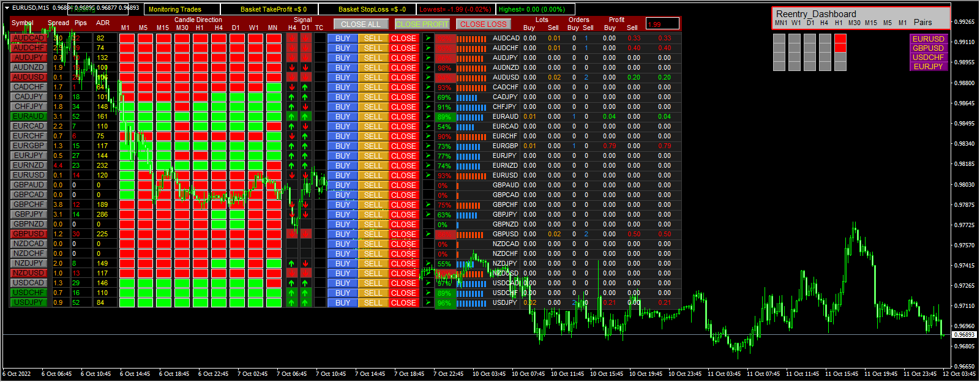Click the green arrow icon in EURUSD row

[428, 175]
